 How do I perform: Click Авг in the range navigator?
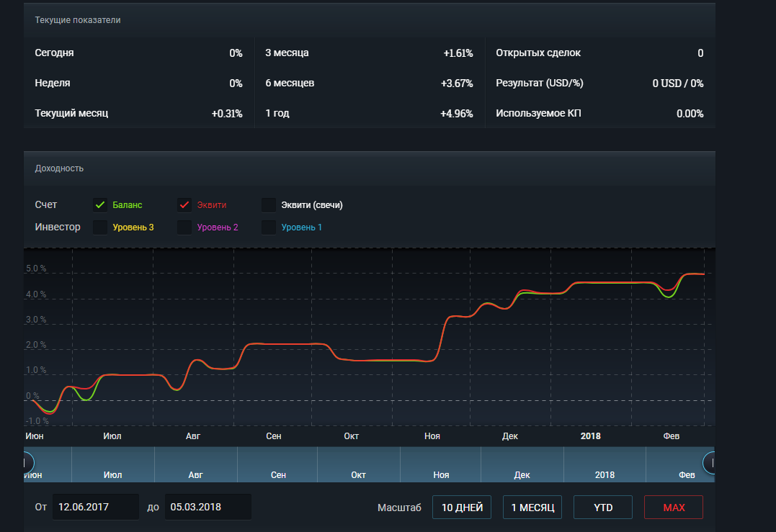[196, 474]
